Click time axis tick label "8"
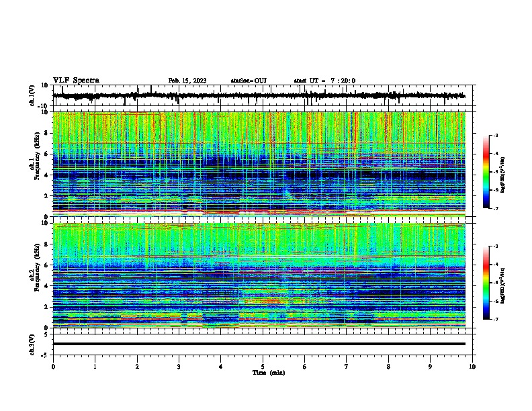Screen dimensions: 532x411 coord(388,367)
